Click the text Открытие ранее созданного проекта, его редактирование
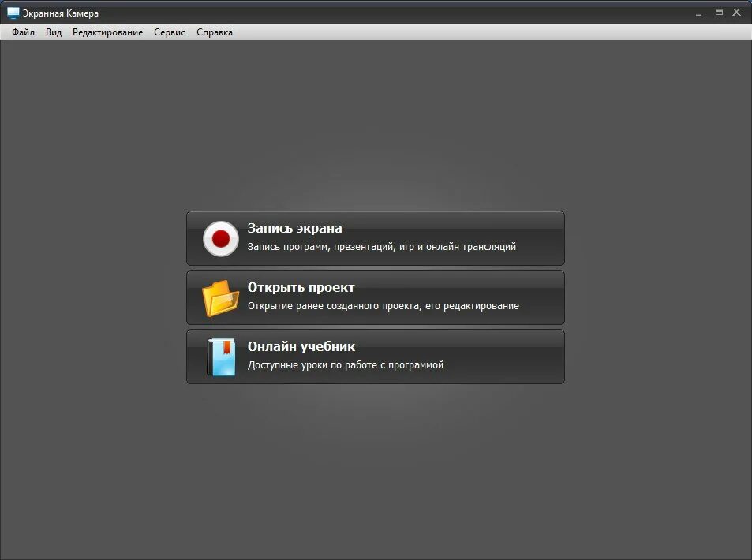Screen dimensions: 752x560 point(383,306)
